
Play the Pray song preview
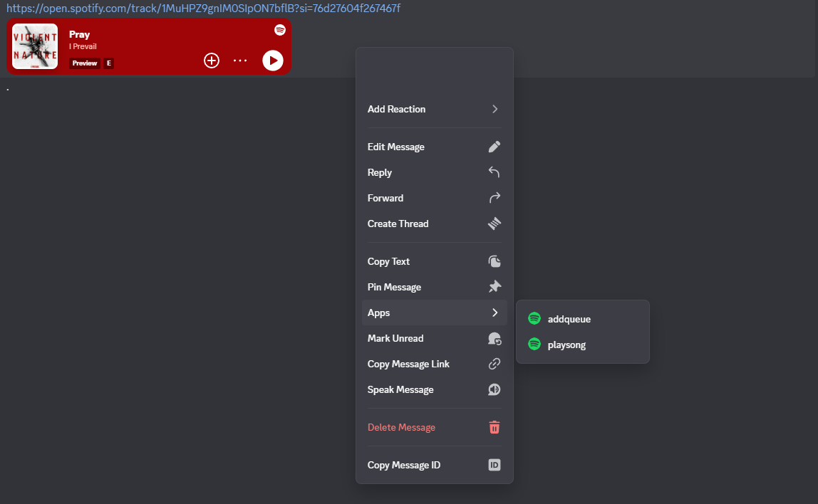272,61
